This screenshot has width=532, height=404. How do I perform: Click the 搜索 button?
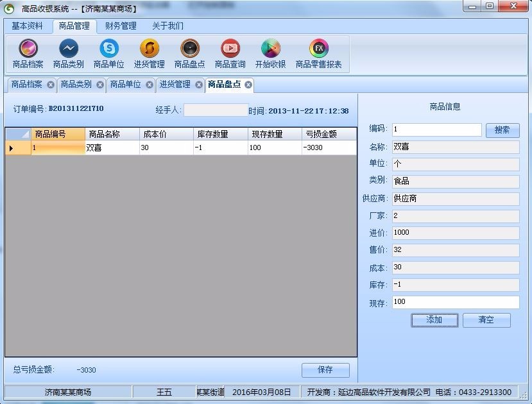[503, 130]
